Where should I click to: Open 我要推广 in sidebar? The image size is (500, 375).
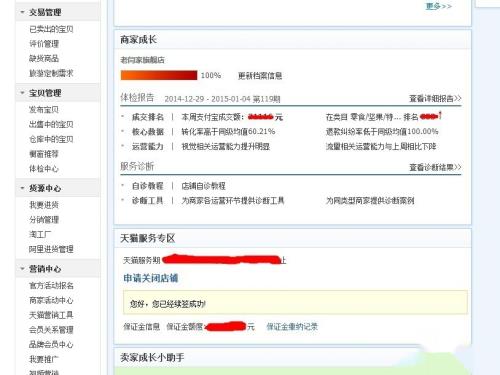[44, 359]
